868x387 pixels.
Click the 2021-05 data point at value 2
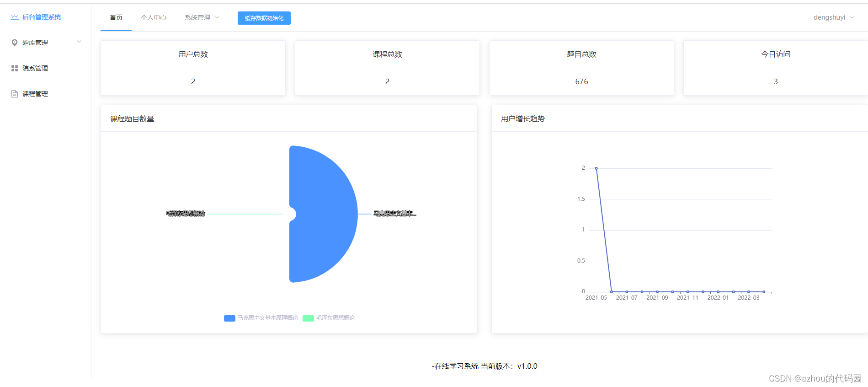point(596,168)
